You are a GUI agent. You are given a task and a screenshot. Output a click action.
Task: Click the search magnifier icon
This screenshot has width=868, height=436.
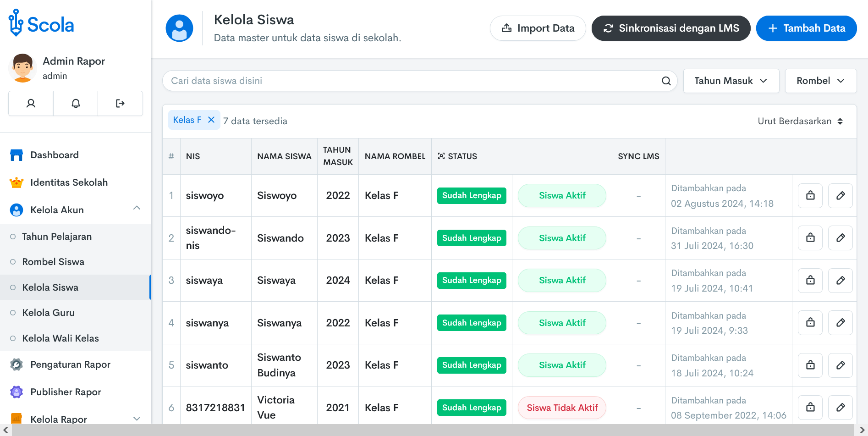(666, 81)
